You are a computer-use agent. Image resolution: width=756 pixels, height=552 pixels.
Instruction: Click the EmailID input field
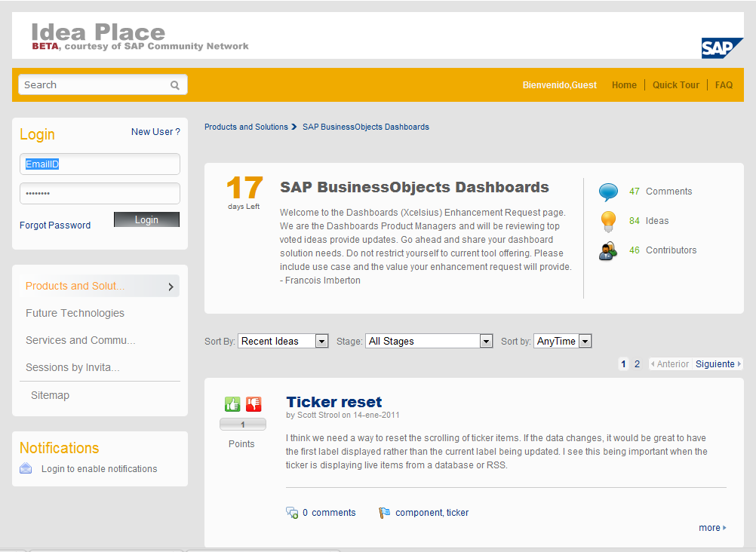100,164
